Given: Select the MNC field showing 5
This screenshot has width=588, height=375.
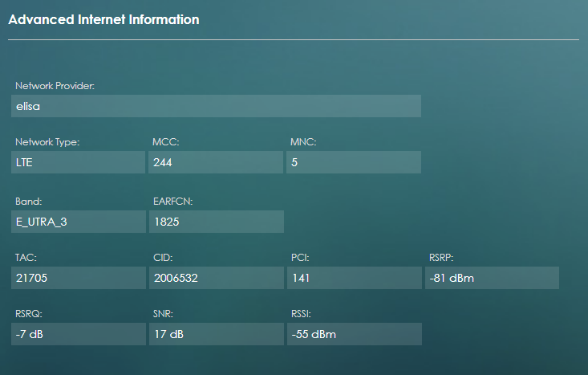Looking at the screenshot, I should coord(353,162).
